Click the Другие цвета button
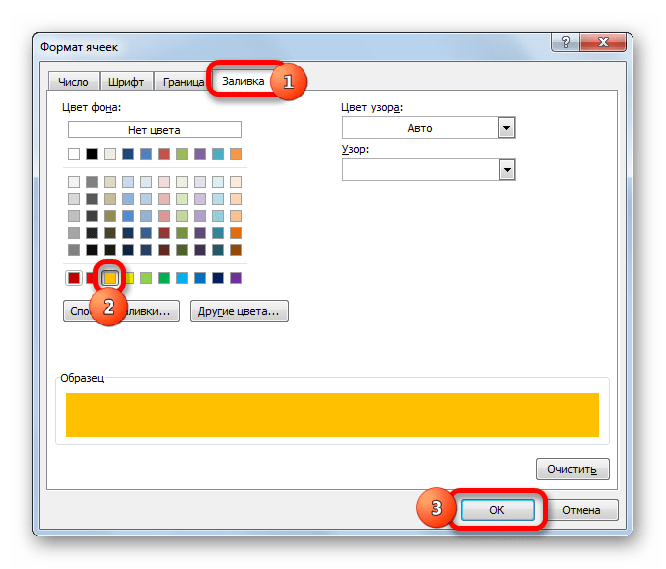Viewport: 666px width, 569px height. tap(240, 312)
